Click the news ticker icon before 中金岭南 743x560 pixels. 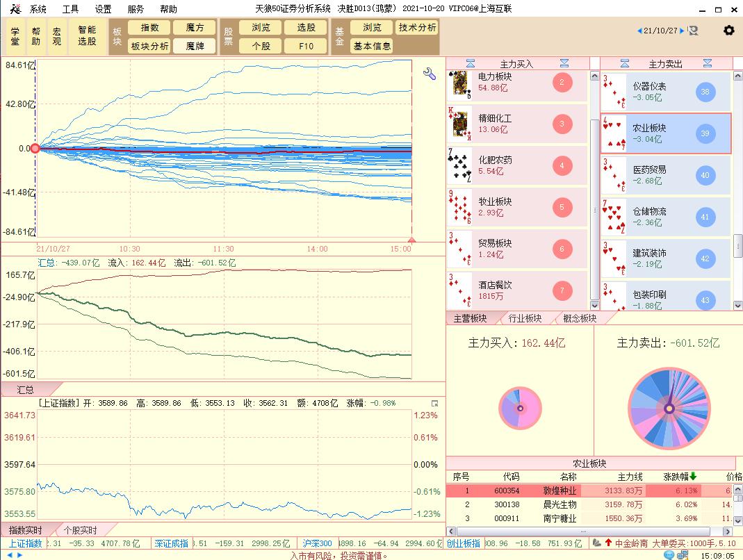coord(597,543)
